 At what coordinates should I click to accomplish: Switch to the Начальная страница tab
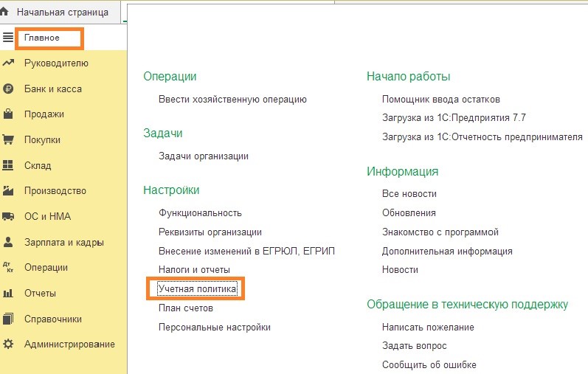click(x=62, y=12)
